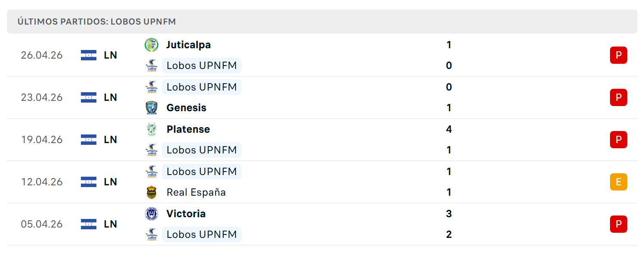Open the Platense team name link
This screenshot has height=253, width=644.
tap(188, 129)
